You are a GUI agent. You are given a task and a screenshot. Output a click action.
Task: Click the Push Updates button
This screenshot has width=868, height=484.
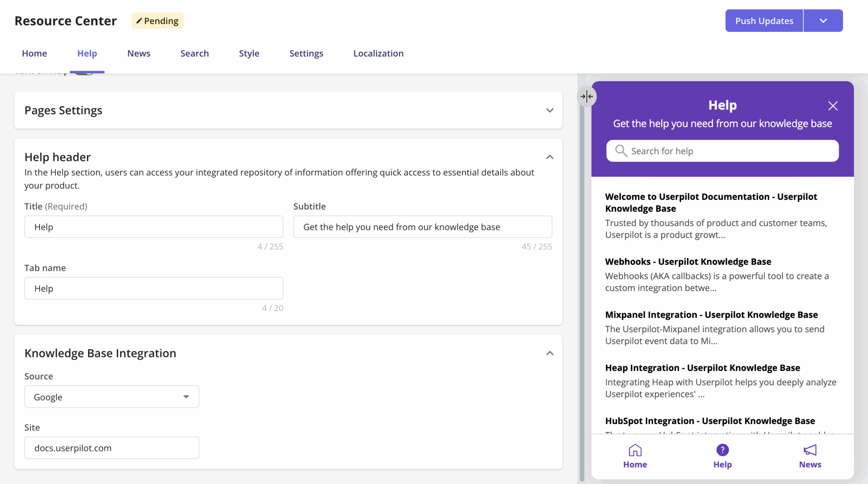pyautogui.click(x=764, y=20)
